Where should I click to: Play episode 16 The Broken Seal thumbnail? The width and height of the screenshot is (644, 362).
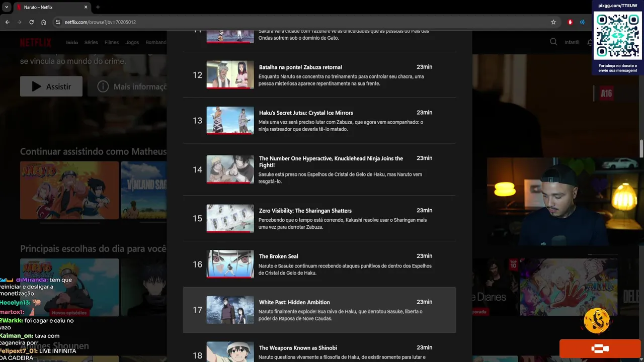230,264
